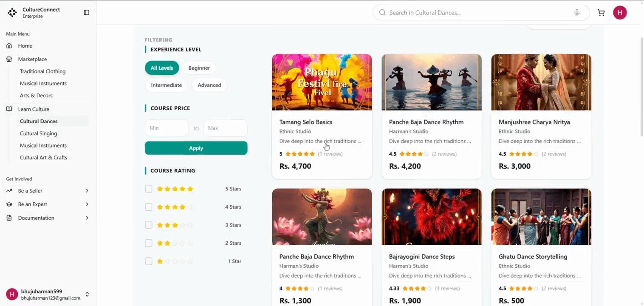Toggle the sidebar panel icon
This screenshot has width=644, height=306.
87,13
